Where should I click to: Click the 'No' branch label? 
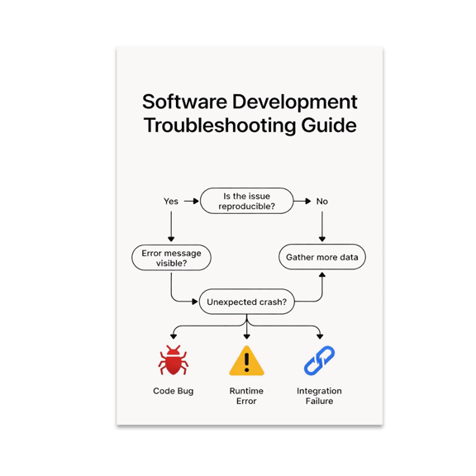click(322, 202)
